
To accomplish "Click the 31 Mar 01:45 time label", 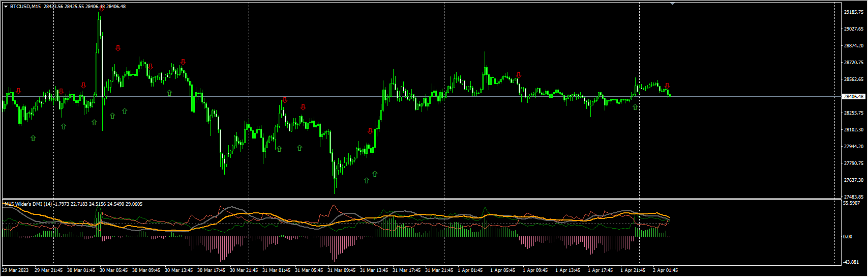I will pos(276,270).
